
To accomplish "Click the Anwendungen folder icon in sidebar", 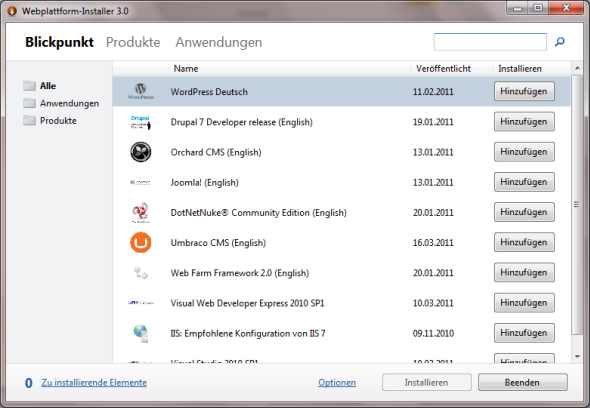I will [x=29, y=103].
